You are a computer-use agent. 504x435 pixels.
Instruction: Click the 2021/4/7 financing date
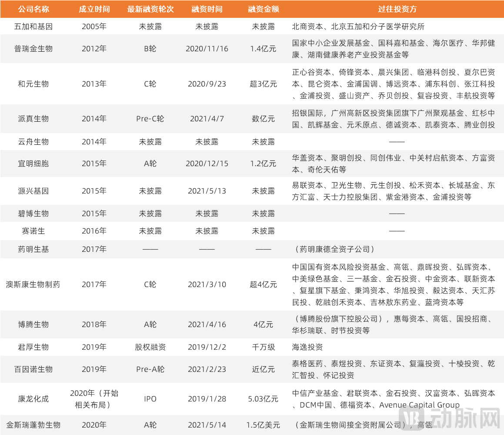click(207, 119)
